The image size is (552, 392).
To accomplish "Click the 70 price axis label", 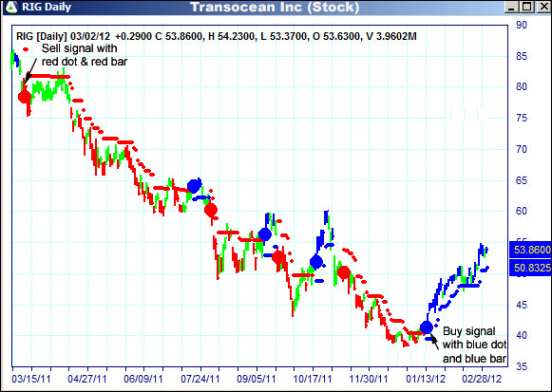I will click(x=522, y=149).
